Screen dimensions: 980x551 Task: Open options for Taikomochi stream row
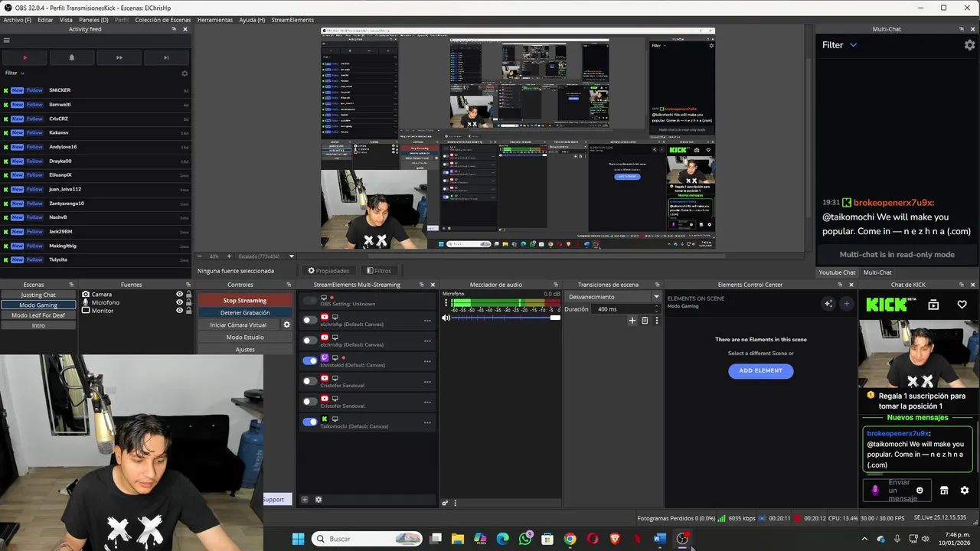(x=427, y=422)
